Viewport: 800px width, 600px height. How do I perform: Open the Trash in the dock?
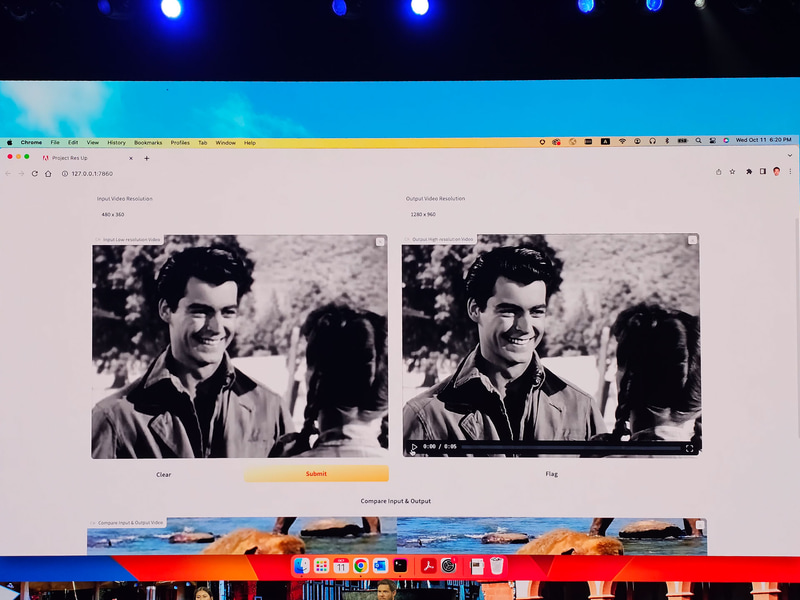pyautogui.click(x=496, y=565)
